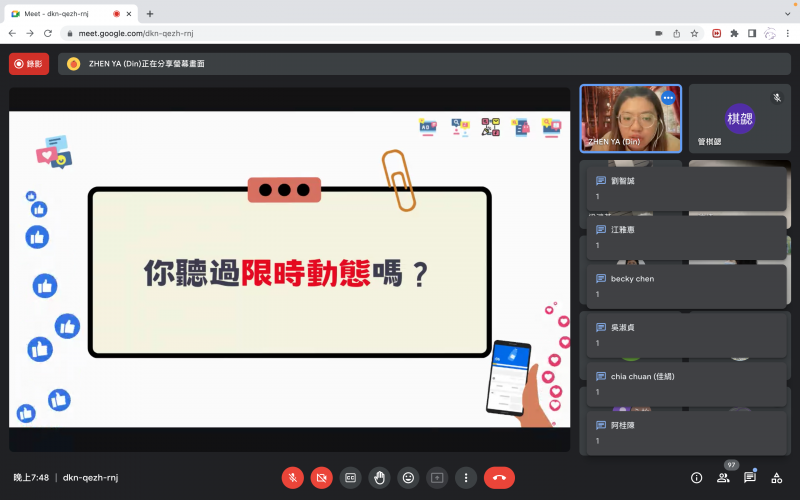Unmute the microphone in the call bar

click(x=292, y=478)
